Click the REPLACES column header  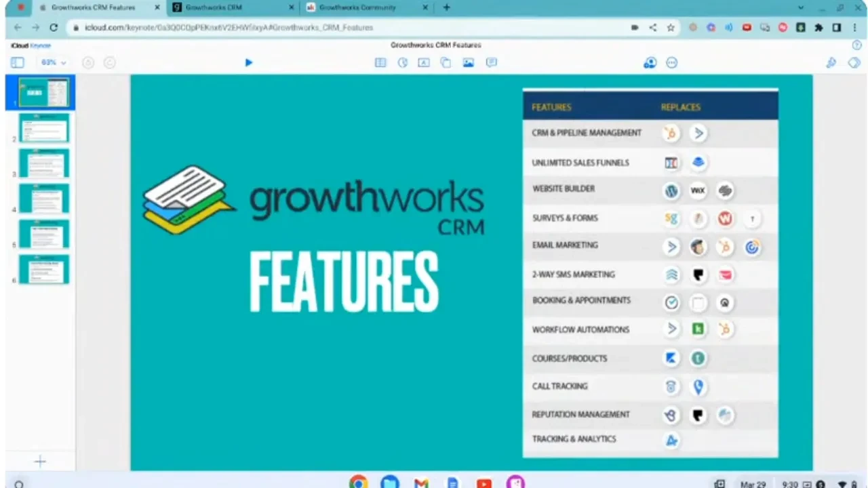(x=681, y=107)
